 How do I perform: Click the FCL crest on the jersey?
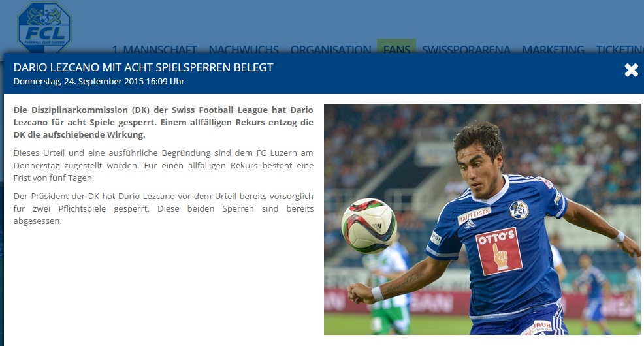519,210
